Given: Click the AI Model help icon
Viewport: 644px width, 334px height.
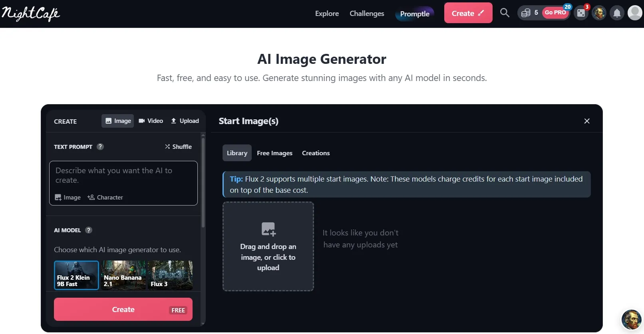Looking at the screenshot, I should click(89, 230).
